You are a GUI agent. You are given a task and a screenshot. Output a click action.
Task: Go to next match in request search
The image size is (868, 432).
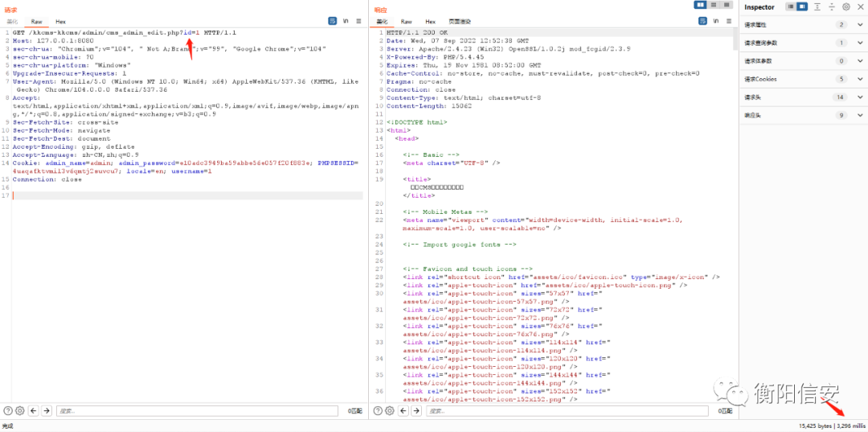47,410
